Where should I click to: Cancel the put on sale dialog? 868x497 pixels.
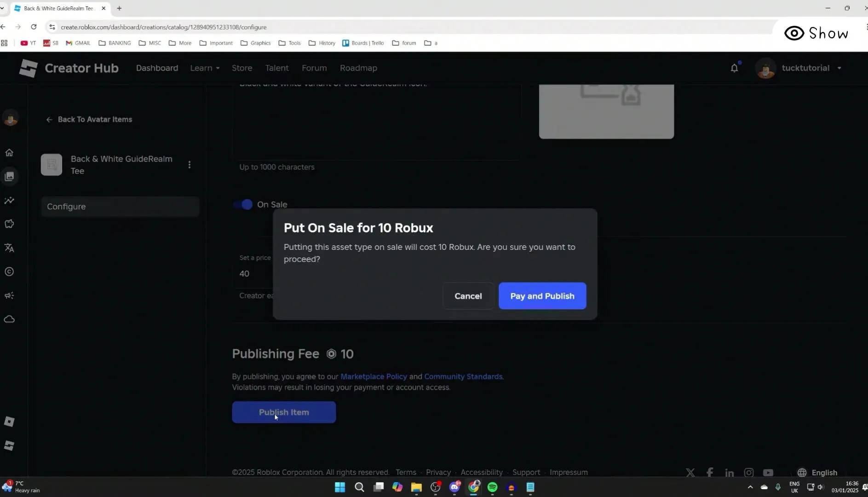coord(468,296)
